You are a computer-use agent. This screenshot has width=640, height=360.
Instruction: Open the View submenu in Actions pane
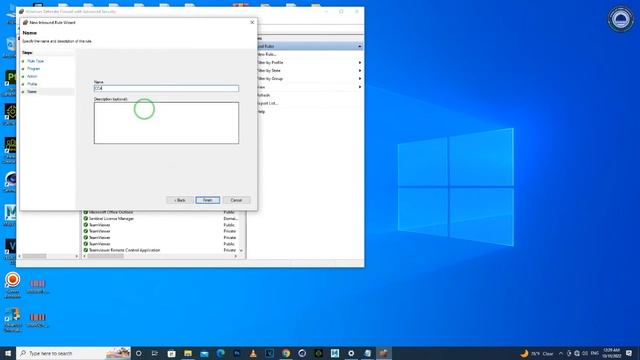coord(309,87)
